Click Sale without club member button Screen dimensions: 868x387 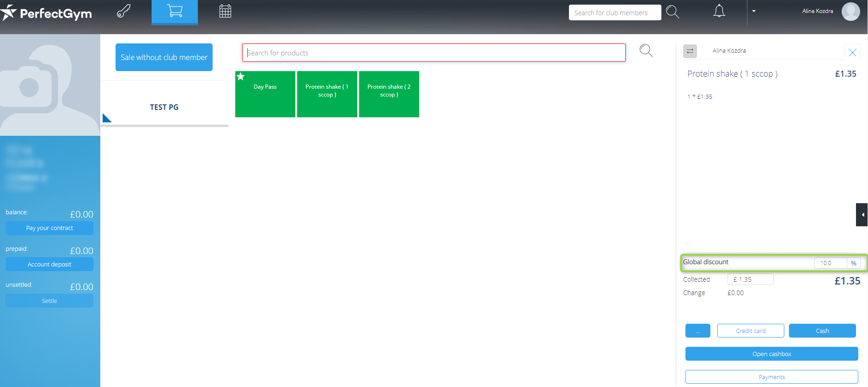tap(164, 57)
